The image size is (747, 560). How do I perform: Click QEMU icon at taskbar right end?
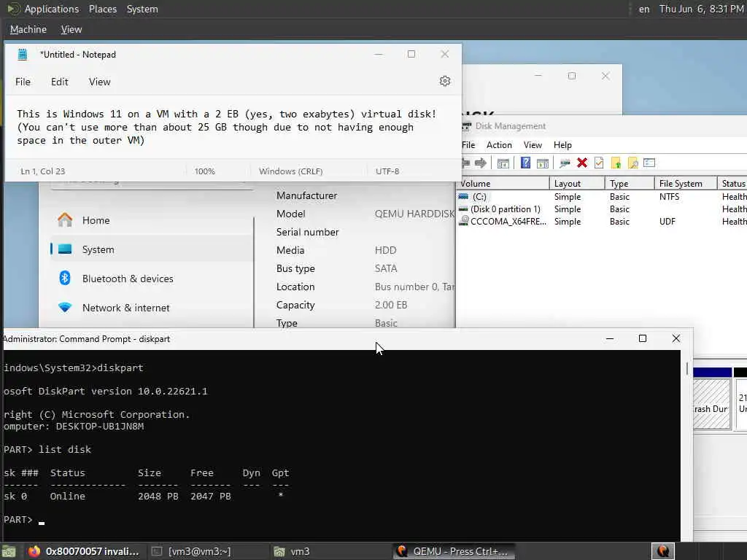(662, 551)
